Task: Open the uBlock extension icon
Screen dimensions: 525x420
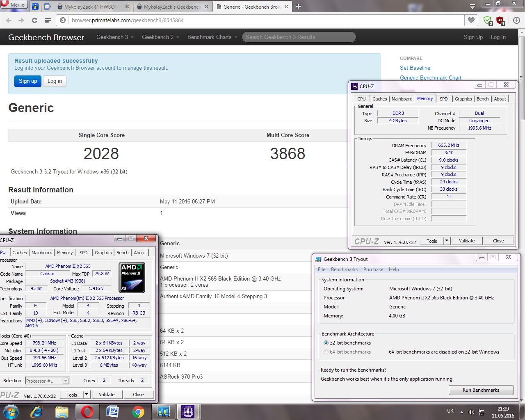Action: click(x=500, y=20)
